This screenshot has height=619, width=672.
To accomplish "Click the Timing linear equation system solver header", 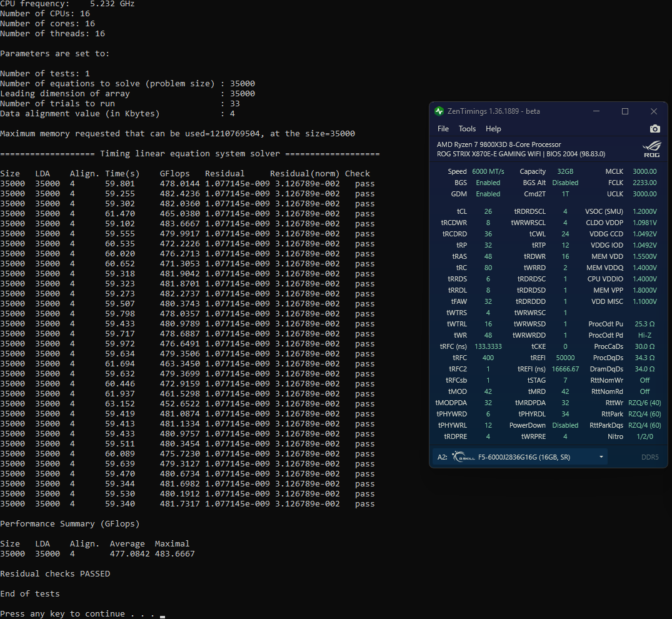I will click(190, 153).
